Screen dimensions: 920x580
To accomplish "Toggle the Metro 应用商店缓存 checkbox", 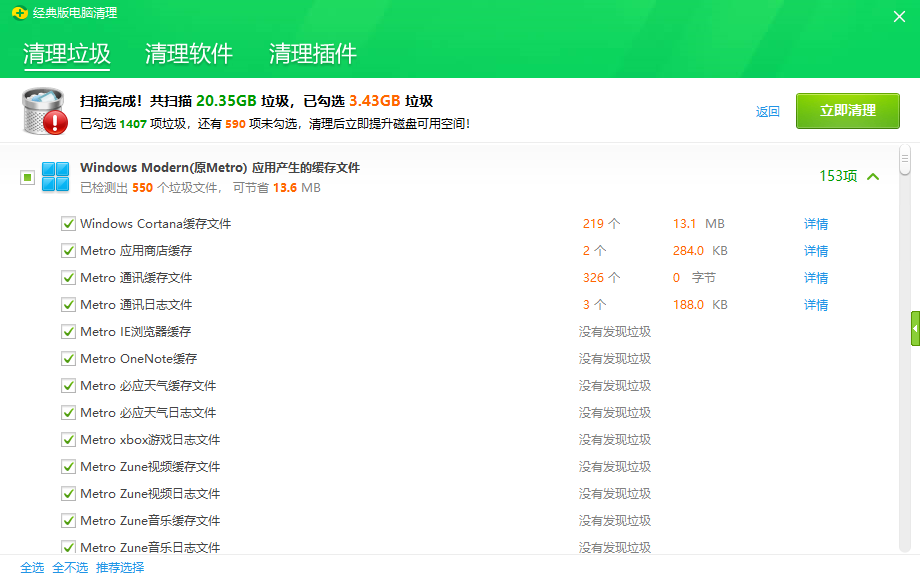I will [68, 250].
